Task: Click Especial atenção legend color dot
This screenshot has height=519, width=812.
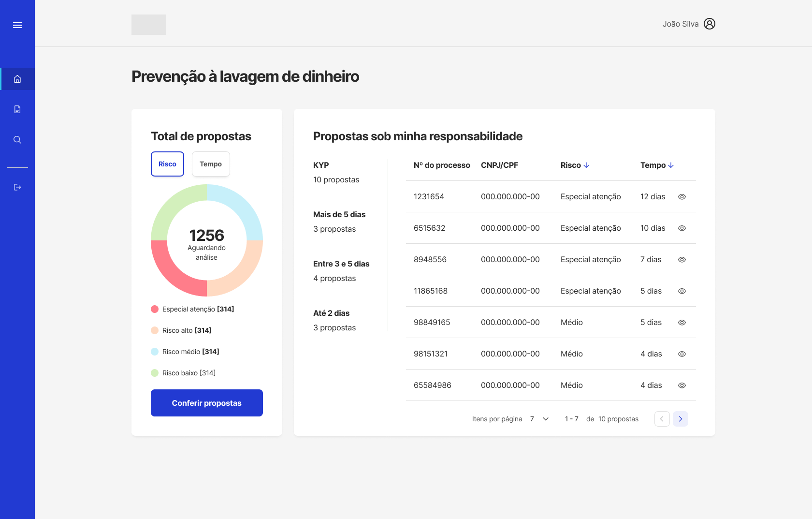Action: coord(155,309)
